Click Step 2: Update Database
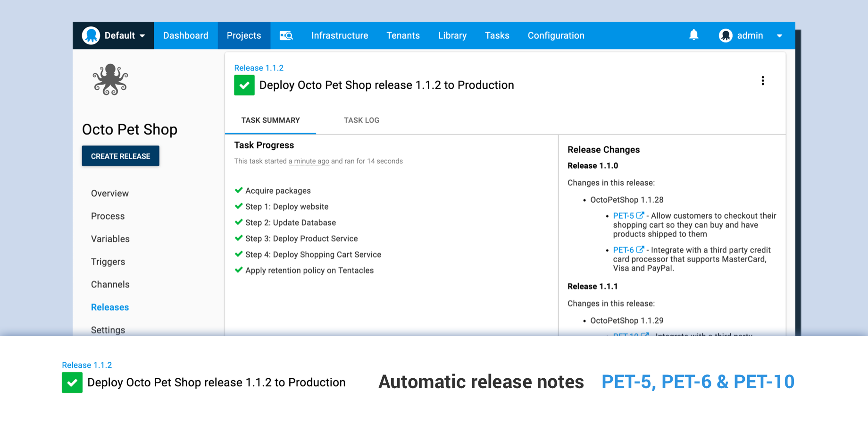 [291, 223]
